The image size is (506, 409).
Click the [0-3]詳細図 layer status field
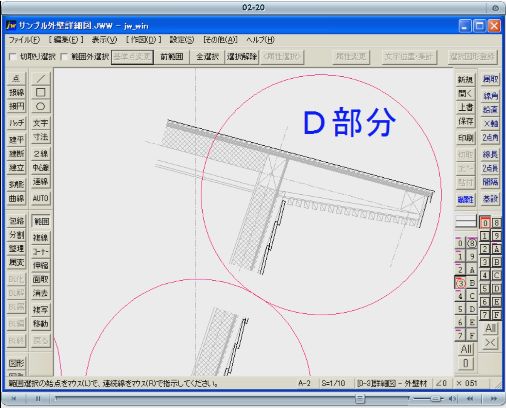[392, 383]
